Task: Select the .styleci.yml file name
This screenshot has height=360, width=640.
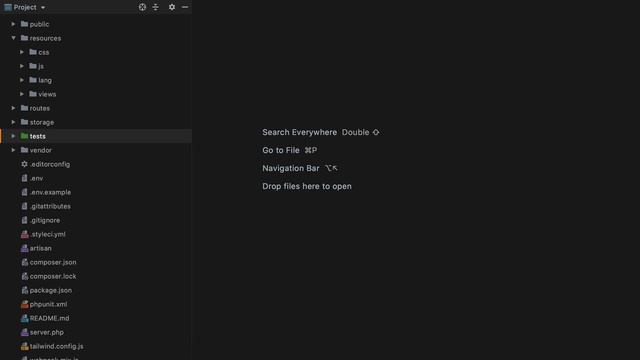Action: [x=47, y=234]
